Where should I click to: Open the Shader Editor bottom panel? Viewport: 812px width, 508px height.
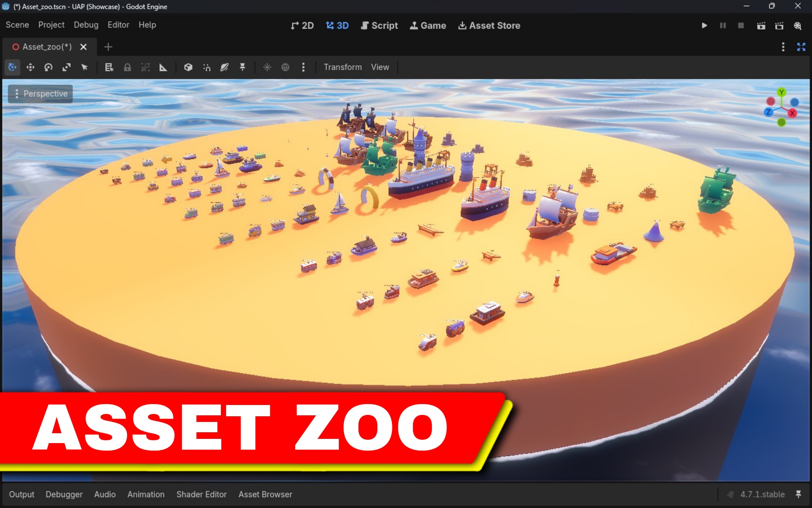202,494
